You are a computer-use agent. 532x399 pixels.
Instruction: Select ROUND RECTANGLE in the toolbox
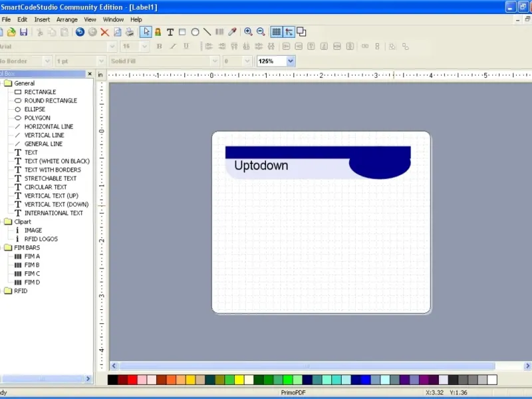(x=51, y=100)
